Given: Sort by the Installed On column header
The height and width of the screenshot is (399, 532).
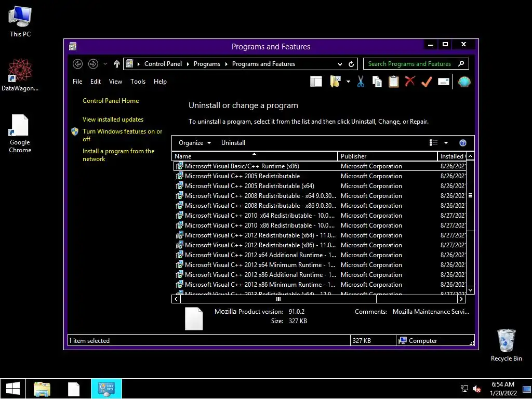Looking at the screenshot, I should tap(452, 156).
